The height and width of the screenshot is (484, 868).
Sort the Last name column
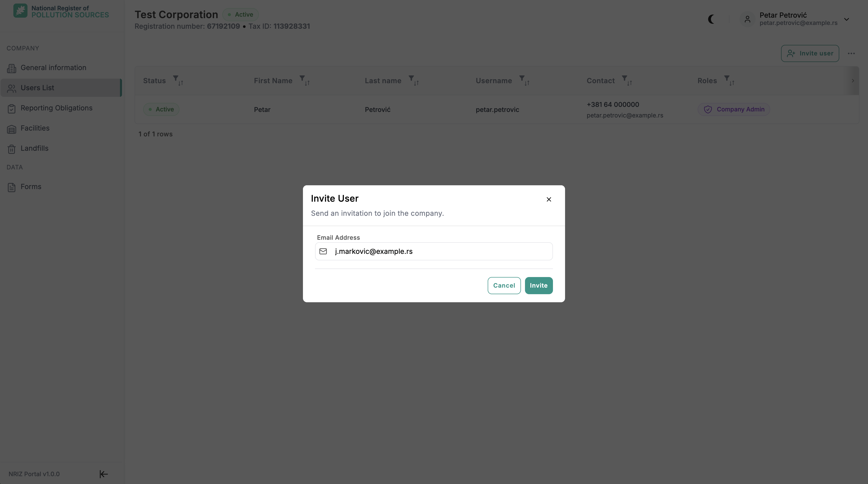point(416,83)
